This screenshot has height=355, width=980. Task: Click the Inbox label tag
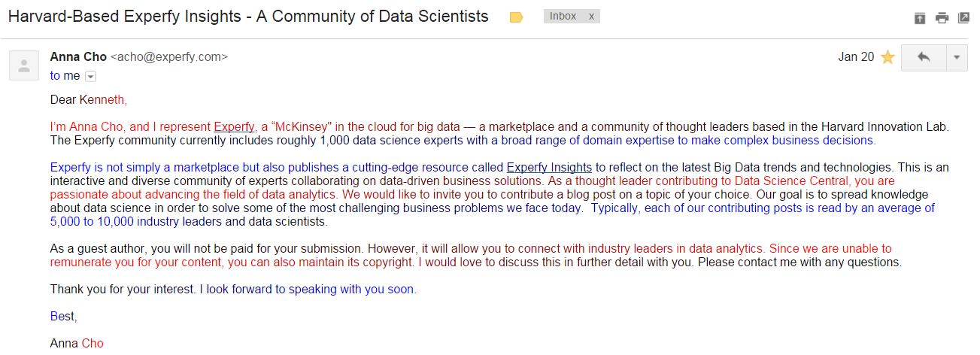coord(563,16)
